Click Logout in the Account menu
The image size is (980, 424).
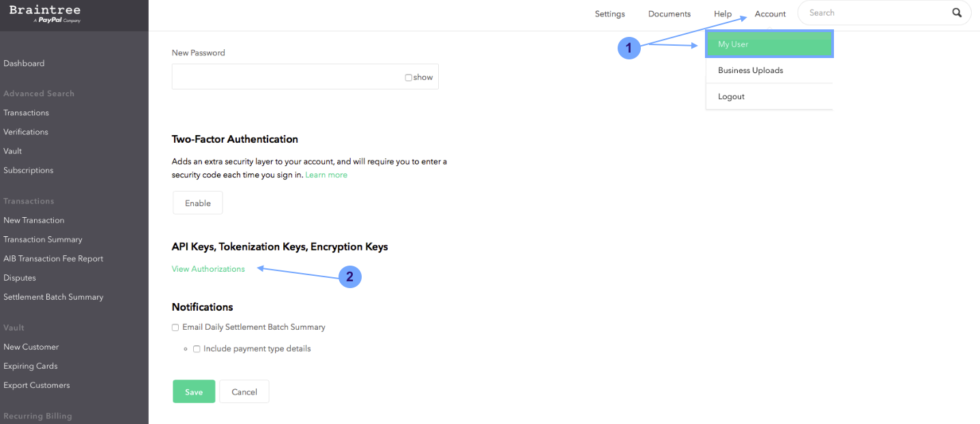tap(731, 96)
